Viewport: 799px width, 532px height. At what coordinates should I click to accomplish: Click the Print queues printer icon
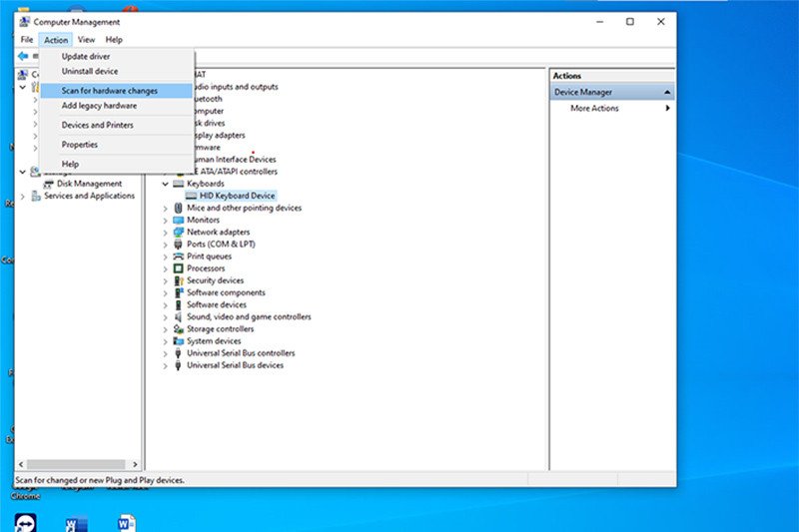point(179,257)
